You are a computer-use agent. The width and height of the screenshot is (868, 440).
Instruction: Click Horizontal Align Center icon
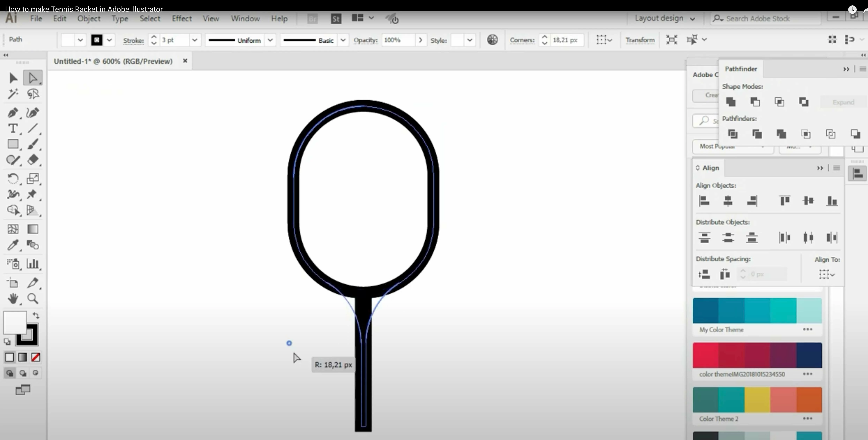728,201
